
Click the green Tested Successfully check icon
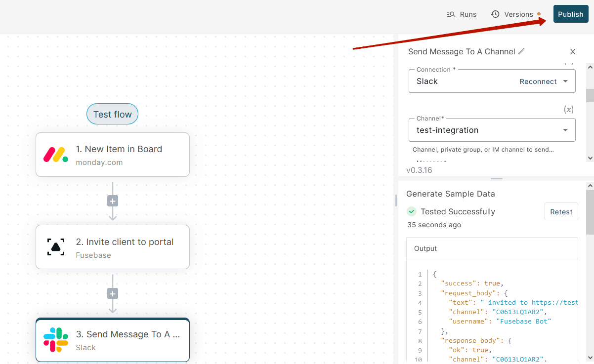tap(411, 211)
